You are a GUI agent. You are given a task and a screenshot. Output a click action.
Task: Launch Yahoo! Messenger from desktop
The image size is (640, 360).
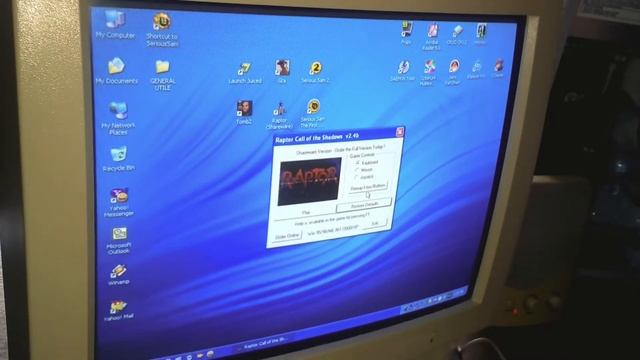tap(119, 202)
